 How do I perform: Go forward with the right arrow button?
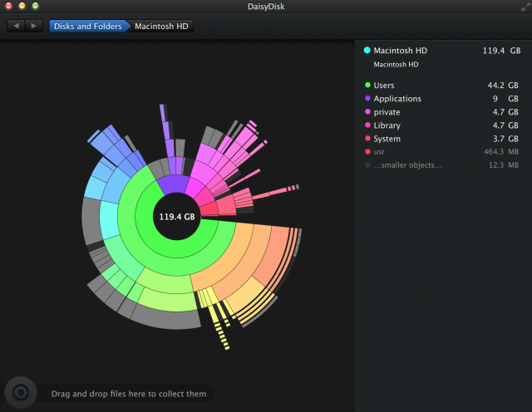tap(33, 26)
